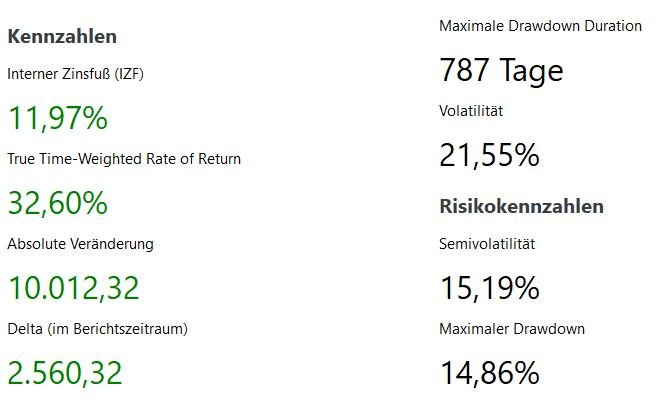Click the 32,60% return value
Image resolution: width=667 pixels, height=410 pixels.
coord(58,203)
